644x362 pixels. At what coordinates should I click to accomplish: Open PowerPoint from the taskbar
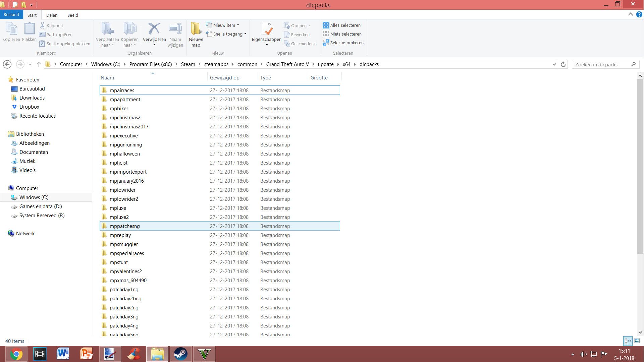click(x=87, y=354)
